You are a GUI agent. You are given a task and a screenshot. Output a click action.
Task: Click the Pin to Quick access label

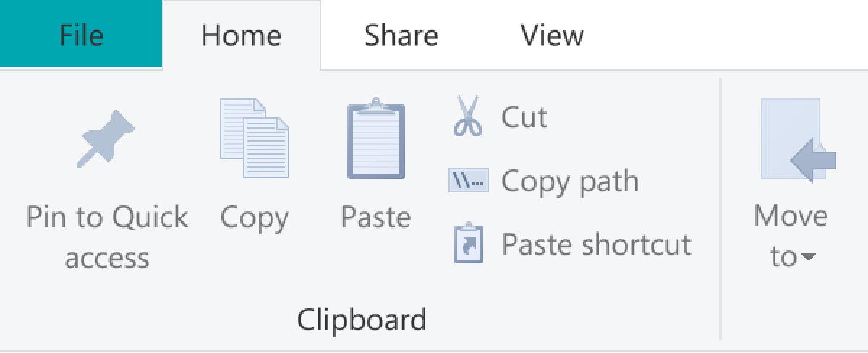point(107,237)
